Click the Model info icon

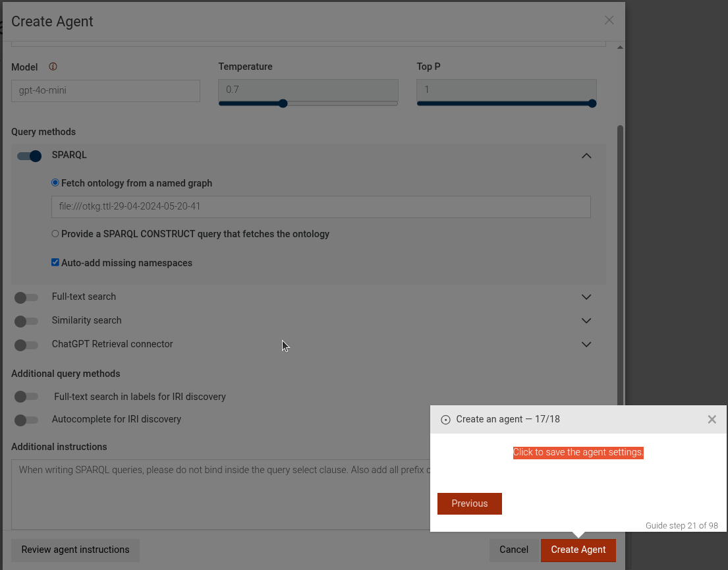coord(53,67)
